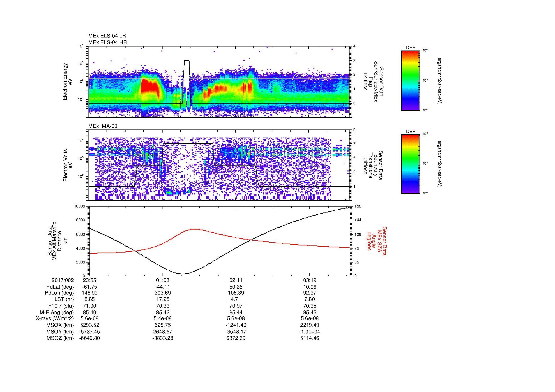The width and height of the screenshot is (555, 392).
Task: Click the M-E Ang (deg) row label
Action: tap(57, 312)
